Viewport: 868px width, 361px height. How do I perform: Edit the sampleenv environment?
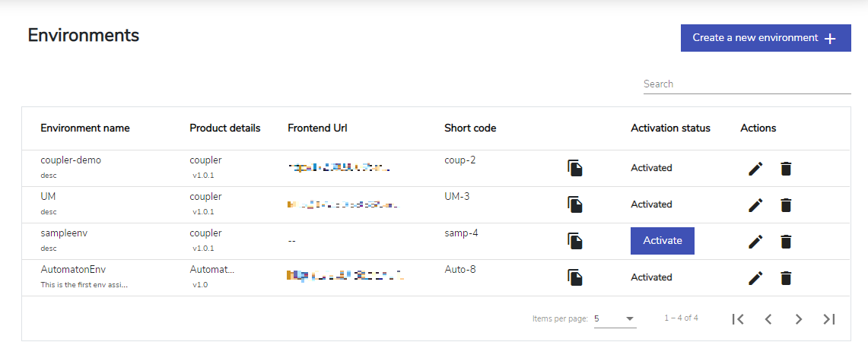(755, 242)
